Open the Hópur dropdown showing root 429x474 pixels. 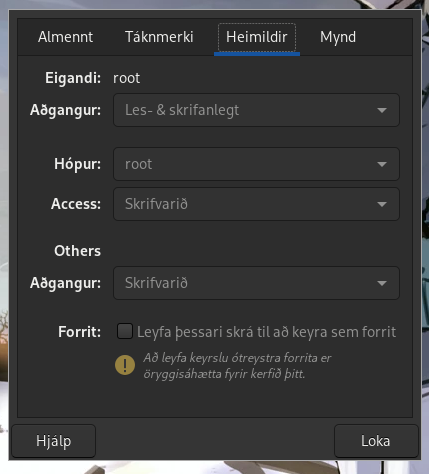point(256,164)
